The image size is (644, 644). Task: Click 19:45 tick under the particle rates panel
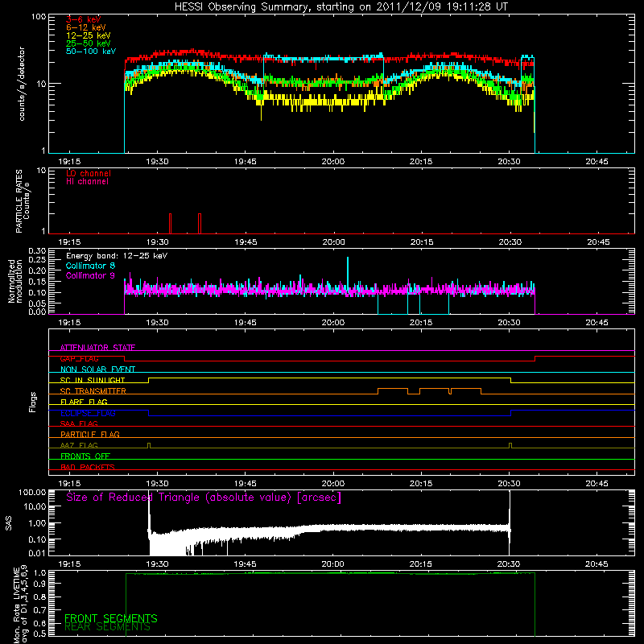pyautogui.click(x=246, y=242)
